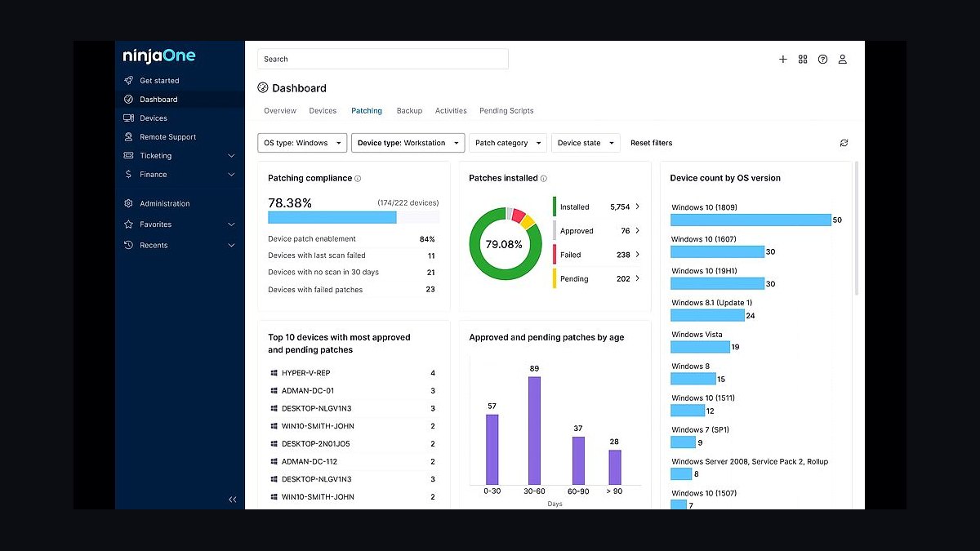The image size is (980, 551).
Task: Collapse the sidebar with double-chevron icon
Action: pyautogui.click(x=232, y=500)
